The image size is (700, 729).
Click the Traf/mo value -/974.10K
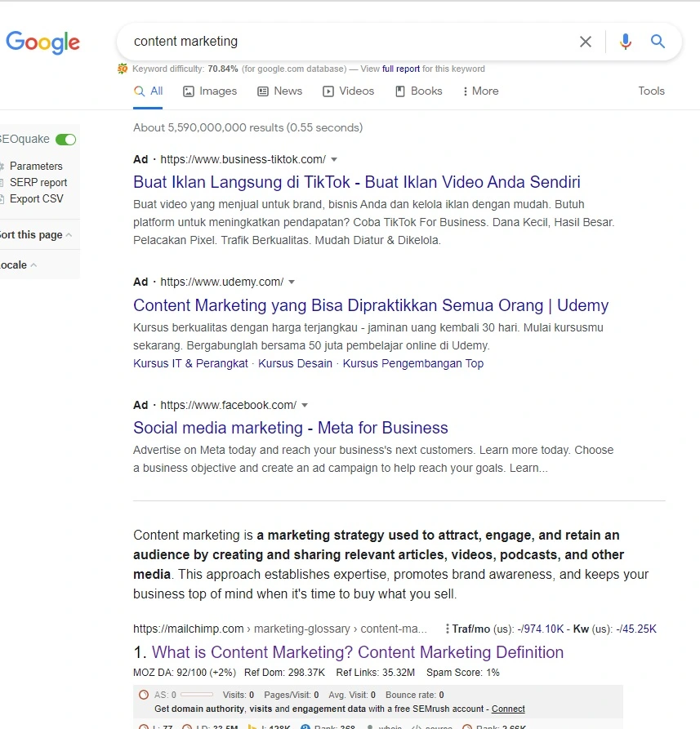coord(541,629)
